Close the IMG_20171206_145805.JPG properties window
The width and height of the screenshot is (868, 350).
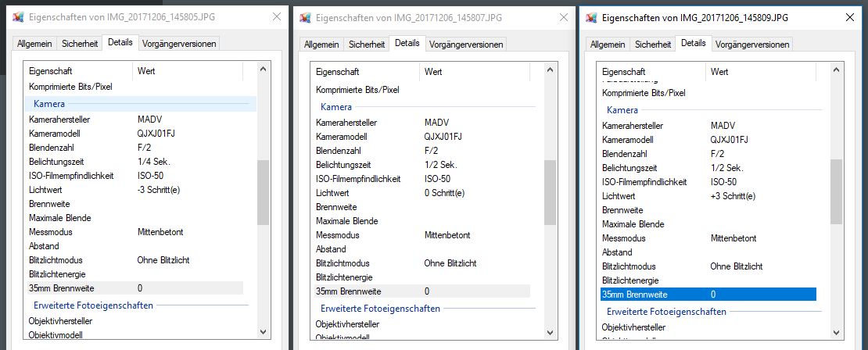pos(276,16)
